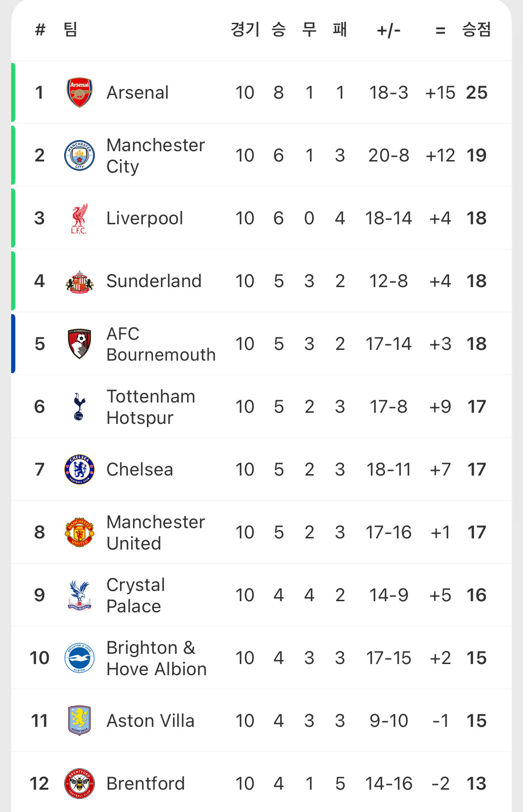Open the Liverpool L.F.C. crest
This screenshot has height=812, width=523.
tap(79, 218)
